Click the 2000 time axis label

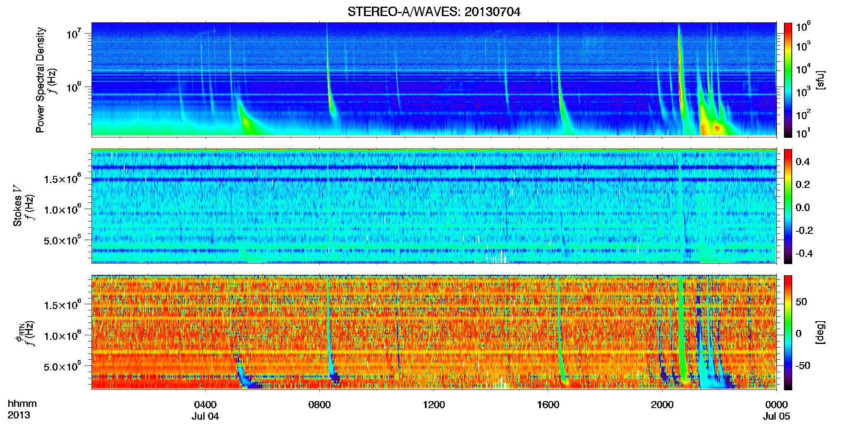[x=662, y=405]
